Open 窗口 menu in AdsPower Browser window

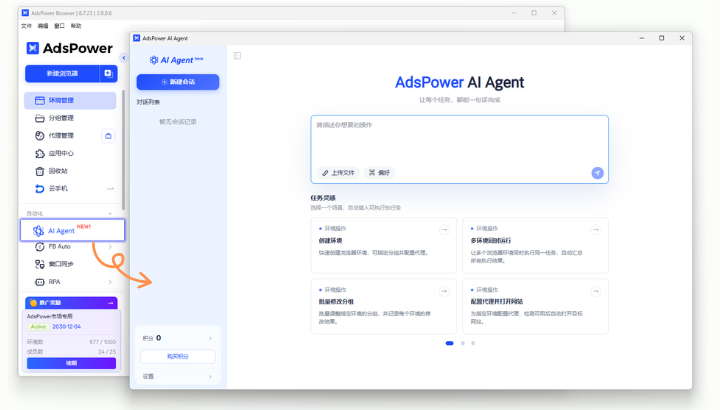59,26
